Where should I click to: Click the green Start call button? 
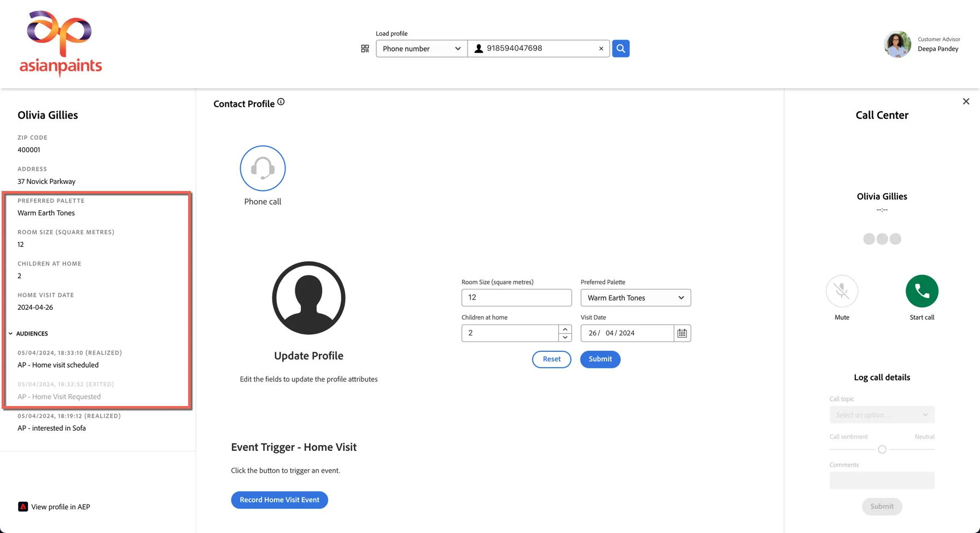coord(922,291)
